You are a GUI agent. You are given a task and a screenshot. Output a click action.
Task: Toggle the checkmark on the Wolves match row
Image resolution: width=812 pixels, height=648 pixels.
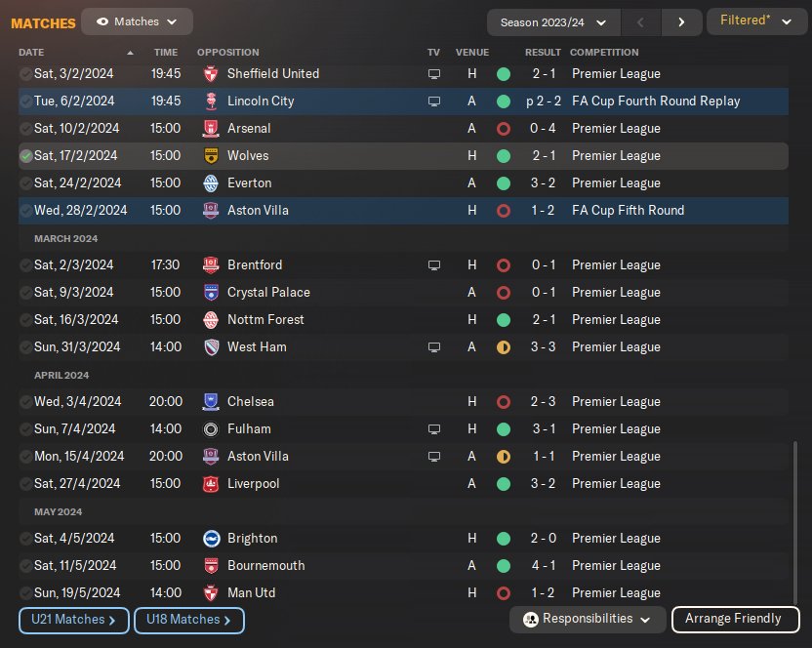[25, 155]
